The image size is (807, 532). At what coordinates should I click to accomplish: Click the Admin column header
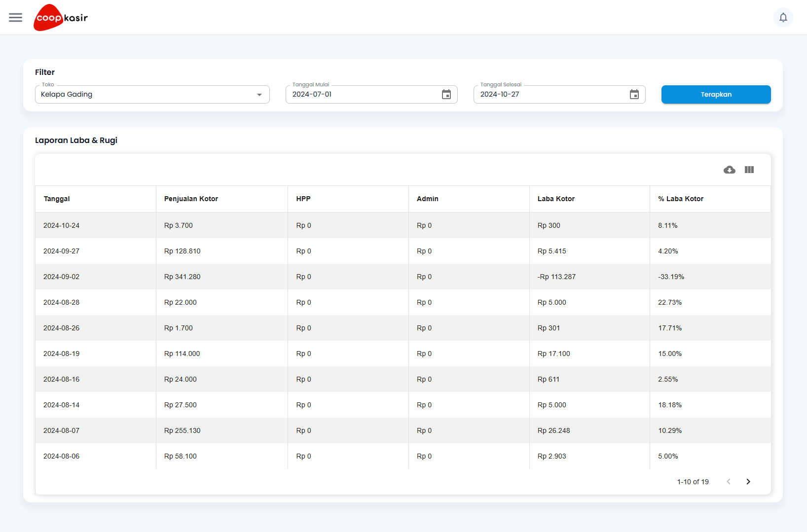click(x=427, y=199)
